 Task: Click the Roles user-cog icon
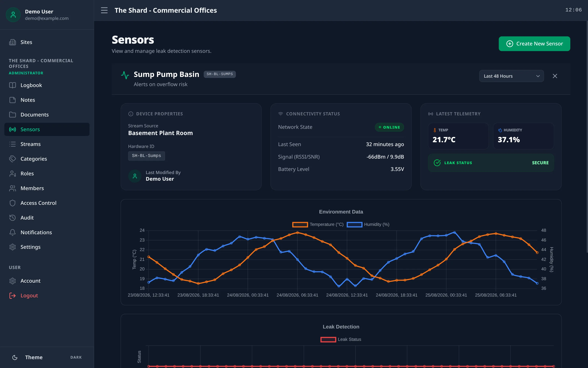pyautogui.click(x=12, y=174)
